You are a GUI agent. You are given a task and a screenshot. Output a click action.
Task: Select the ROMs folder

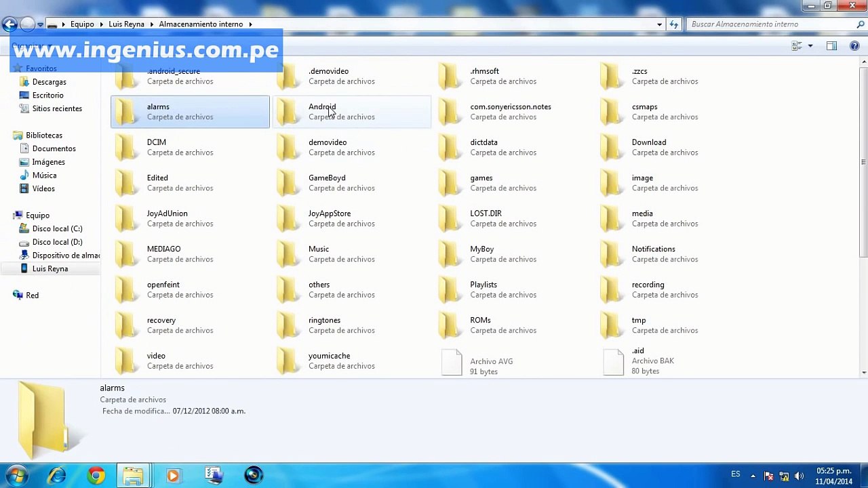point(513,325)
